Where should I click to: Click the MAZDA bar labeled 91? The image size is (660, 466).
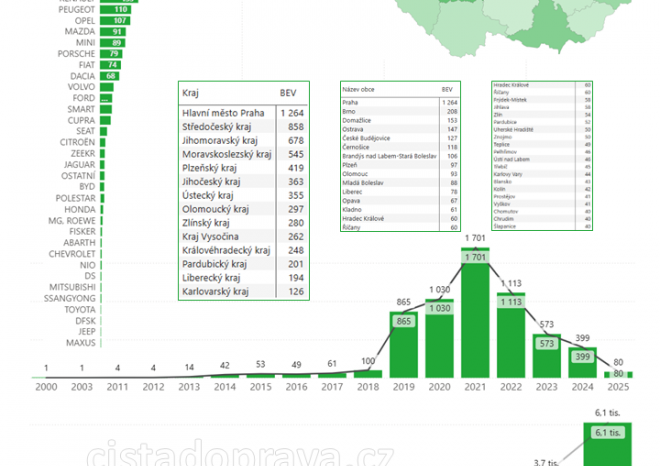pos(113,32)
